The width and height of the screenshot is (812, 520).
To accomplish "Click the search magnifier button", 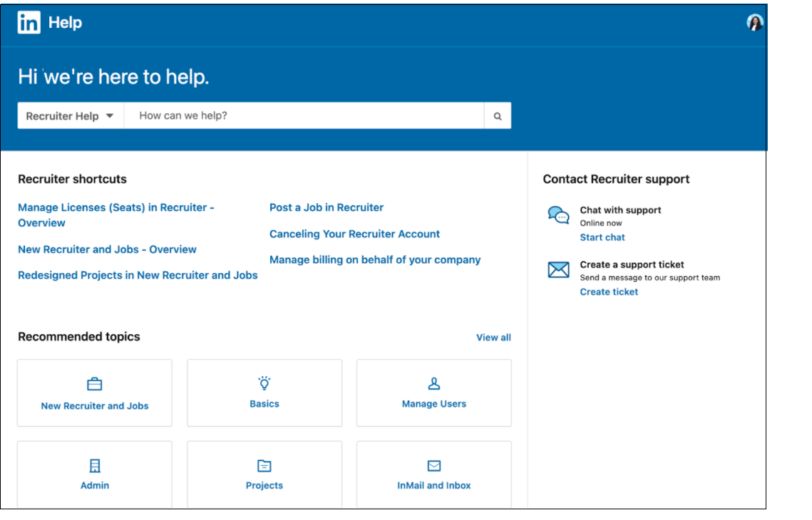I will [x=498, y=116].
